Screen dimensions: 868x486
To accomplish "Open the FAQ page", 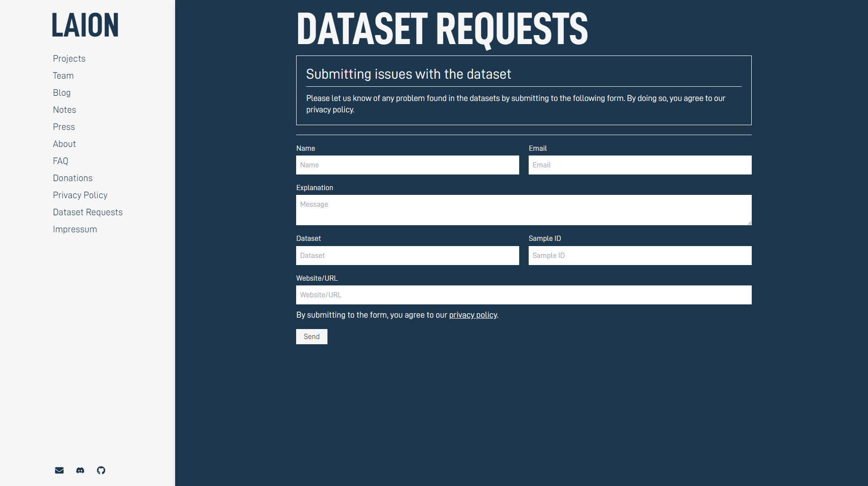I will pos(61,161).
